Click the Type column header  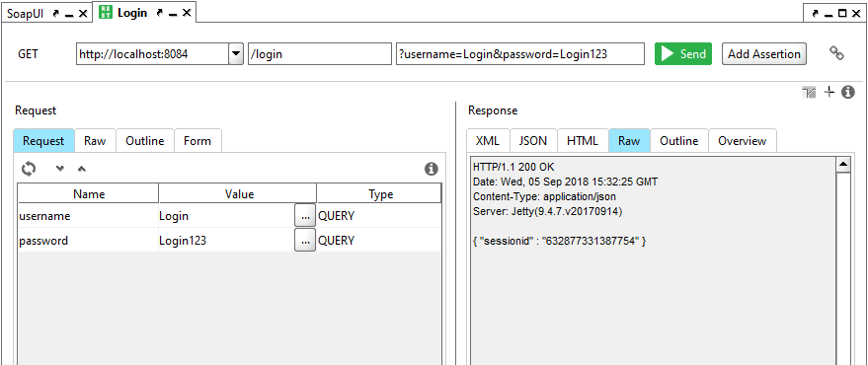pyautogui.click(x=380, y=194)
